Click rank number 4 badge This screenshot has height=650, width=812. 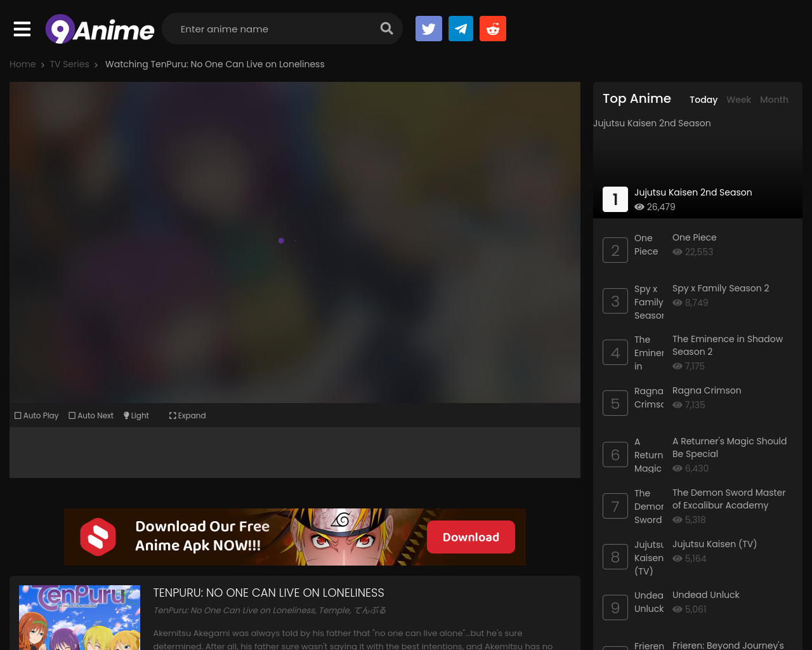pos(615,352)
